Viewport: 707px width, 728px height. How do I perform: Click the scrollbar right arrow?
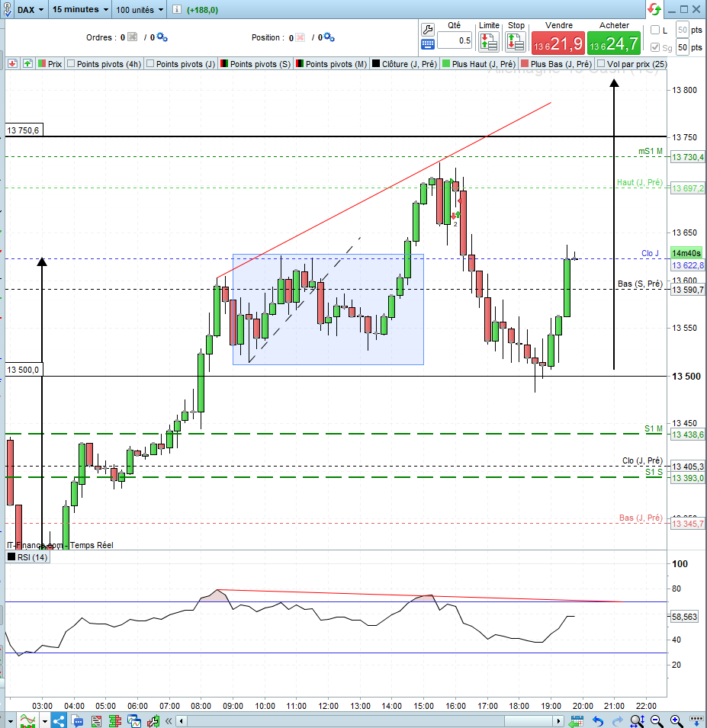click(x=559, y=721)
